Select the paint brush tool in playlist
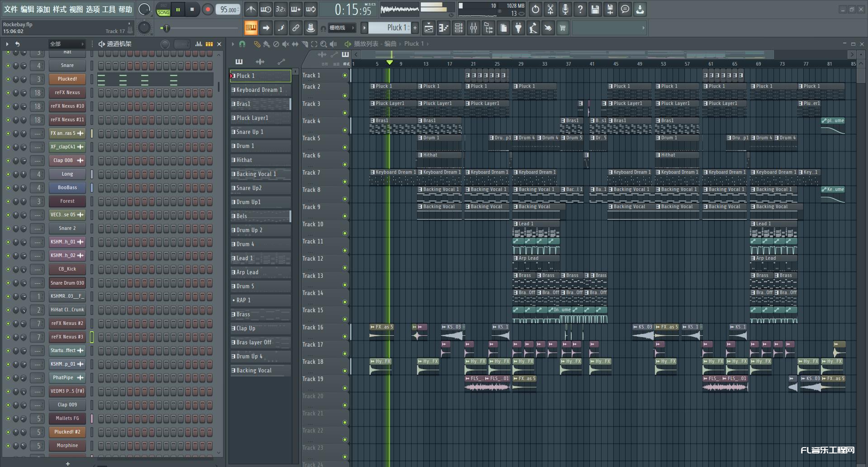868x467 pixels. pyautogui.click(x=266, y=44)
